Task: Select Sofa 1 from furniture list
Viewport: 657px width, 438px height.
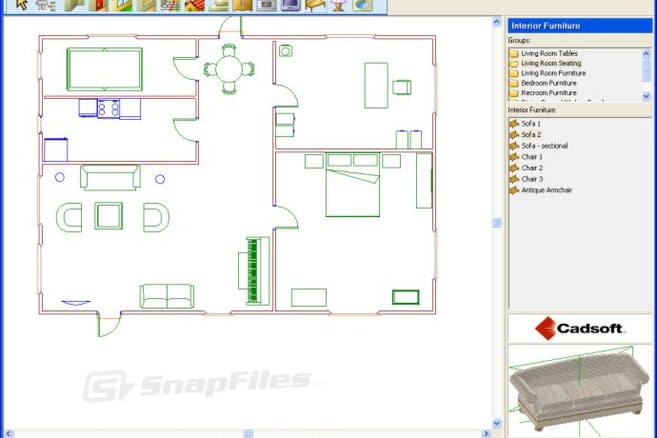Action: (530, 124)
